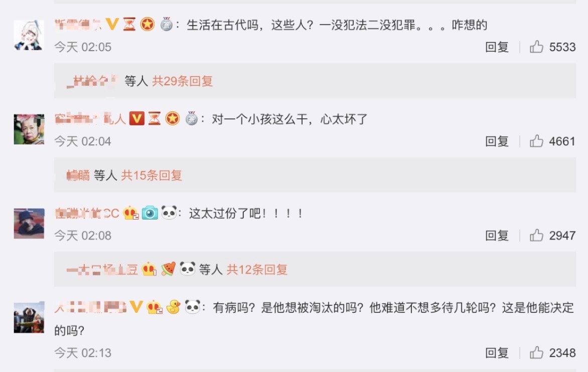
Task: Like the comment with 2348 likes
Action: click(x=536, y=352)
